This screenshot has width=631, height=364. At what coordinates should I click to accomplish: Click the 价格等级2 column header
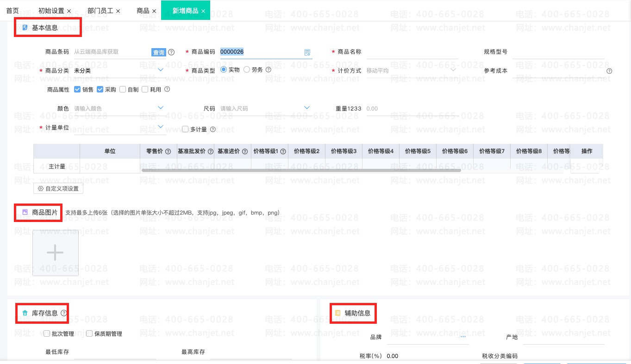[306, 151]
